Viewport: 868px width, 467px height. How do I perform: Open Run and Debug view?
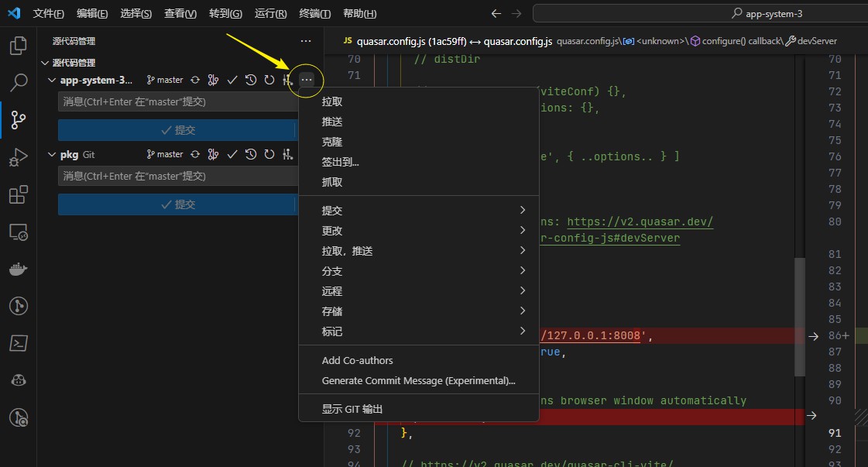(x=18, y=157)
